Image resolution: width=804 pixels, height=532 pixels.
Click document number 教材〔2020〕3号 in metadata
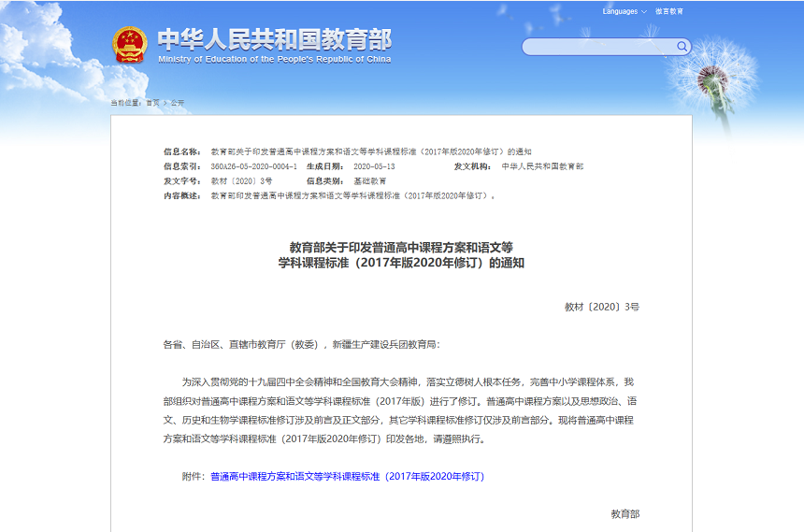[x=241, y=181]
